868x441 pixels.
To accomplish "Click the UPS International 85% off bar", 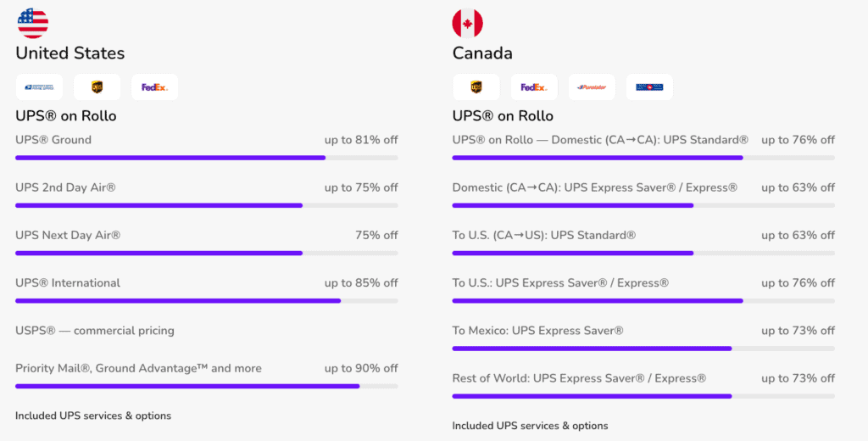I will coord(206,301).
